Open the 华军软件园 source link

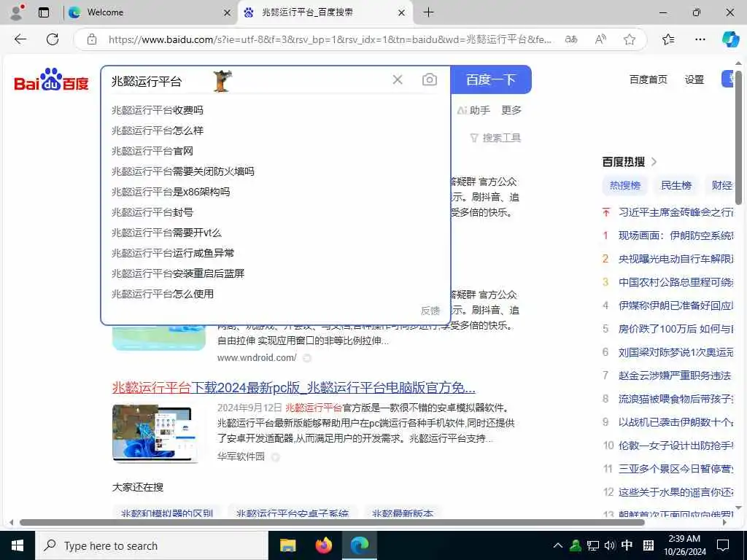pos(241,456)
